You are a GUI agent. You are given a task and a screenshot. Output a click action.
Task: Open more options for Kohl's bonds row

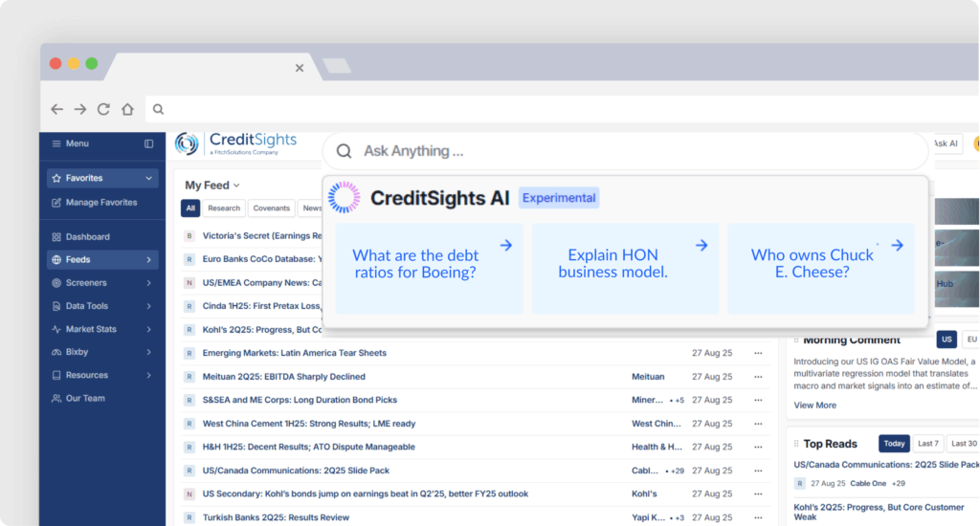click(x=758, y=494)
